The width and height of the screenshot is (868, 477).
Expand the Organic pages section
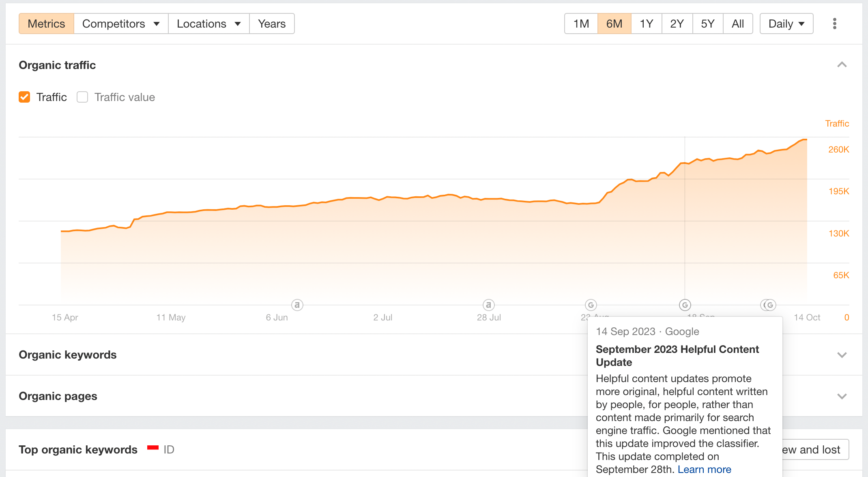point(842,396)
